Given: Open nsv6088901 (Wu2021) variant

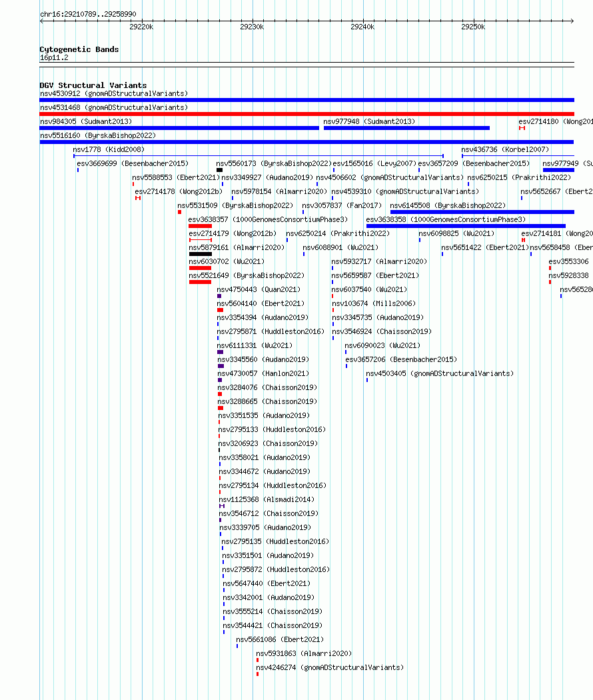Looking at the screenshot, I should (340, 247).
